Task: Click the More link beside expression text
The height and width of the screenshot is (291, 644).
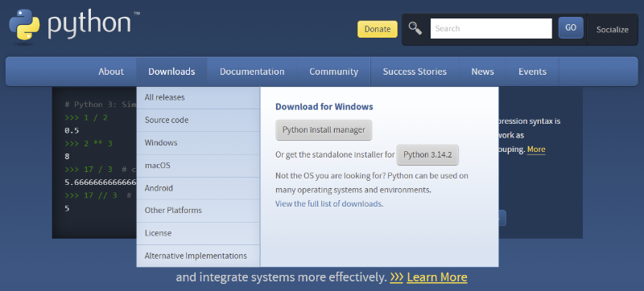Action: tap(536, 150)
